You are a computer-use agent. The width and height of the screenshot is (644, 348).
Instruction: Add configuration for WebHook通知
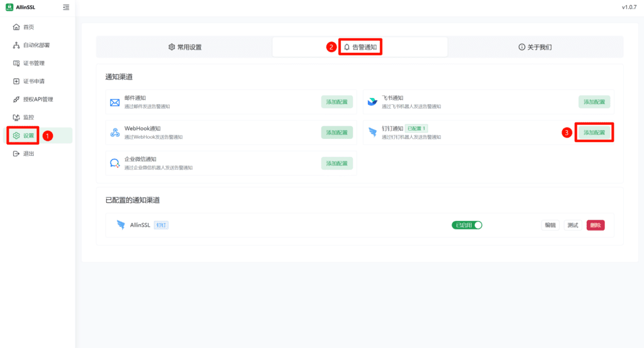[336, 133]
